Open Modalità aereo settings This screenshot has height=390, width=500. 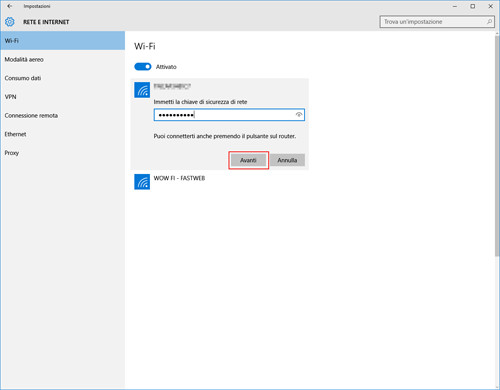(63, 59)
